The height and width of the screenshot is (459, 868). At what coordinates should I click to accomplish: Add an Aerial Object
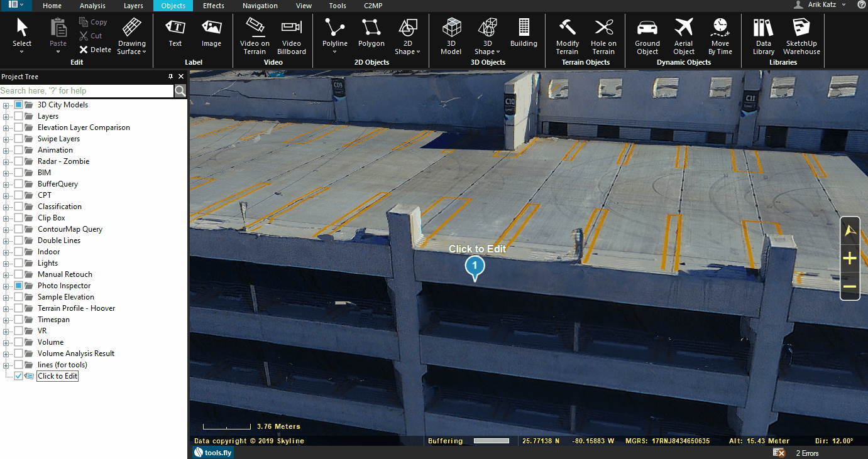[x=684, y=36]
